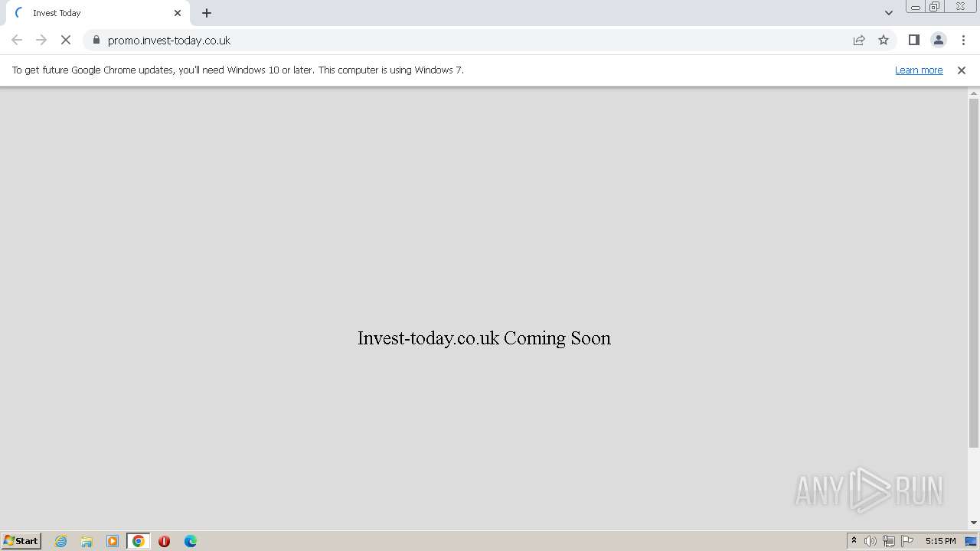Launch Microsoft Edge from the taskbar
Screen dimensions: 980x551
pos(191,541)
